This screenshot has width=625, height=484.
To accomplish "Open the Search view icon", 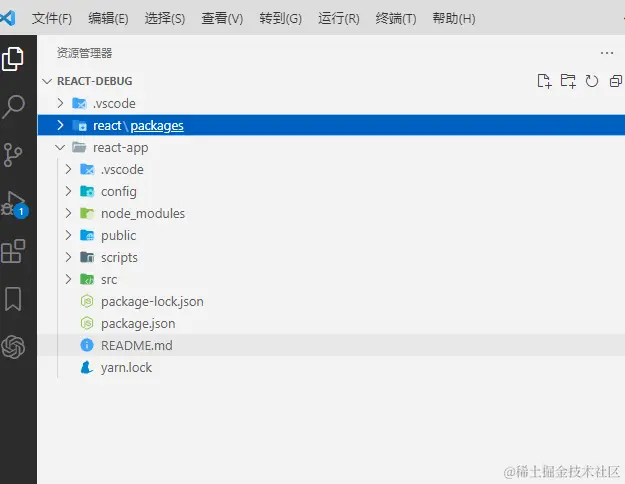I will [13, 107].
